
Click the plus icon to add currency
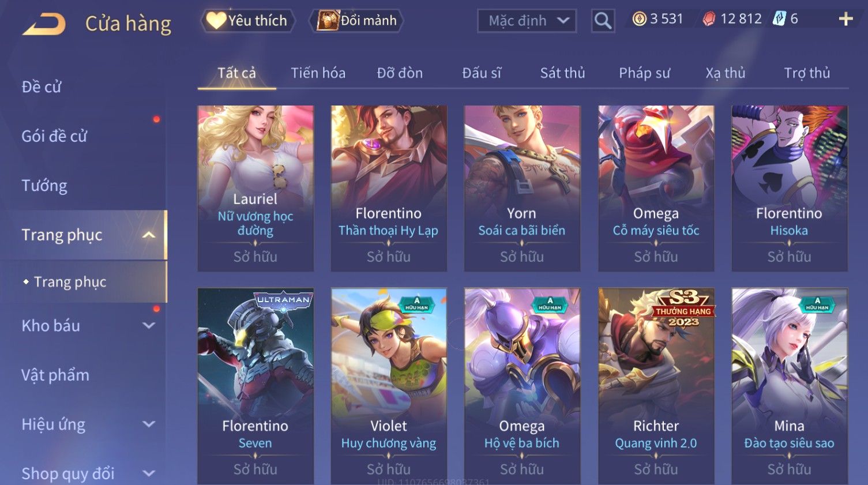tap(846, 19)
